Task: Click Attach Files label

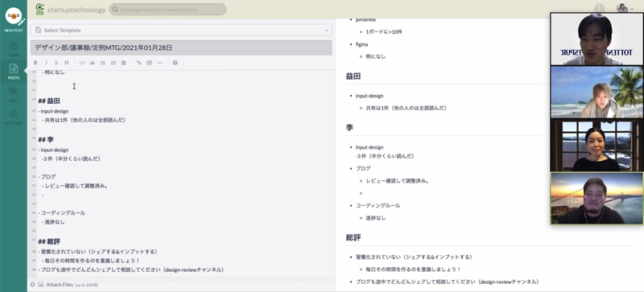Action: pyautogui.click(x=59, y=284)
